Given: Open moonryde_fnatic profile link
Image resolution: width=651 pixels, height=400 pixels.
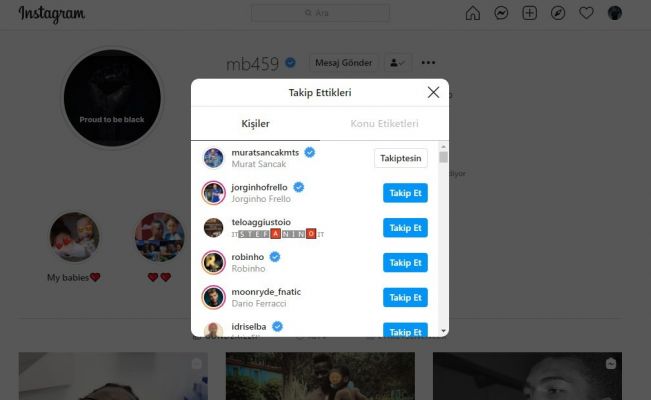Looking at the screenshot, I should (x=266, y=292).
